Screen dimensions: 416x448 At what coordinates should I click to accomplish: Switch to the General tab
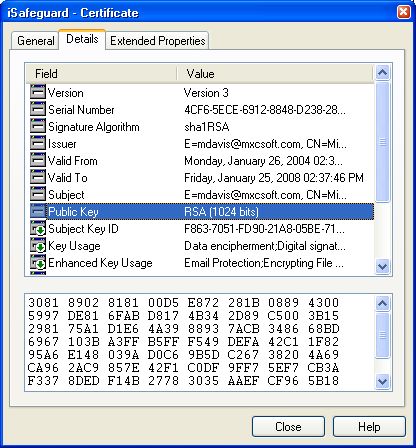(35, 41)
